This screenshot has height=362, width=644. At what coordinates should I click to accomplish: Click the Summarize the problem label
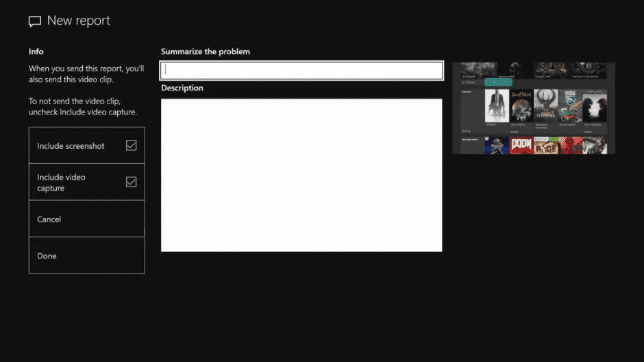click(x=206, y=51)
